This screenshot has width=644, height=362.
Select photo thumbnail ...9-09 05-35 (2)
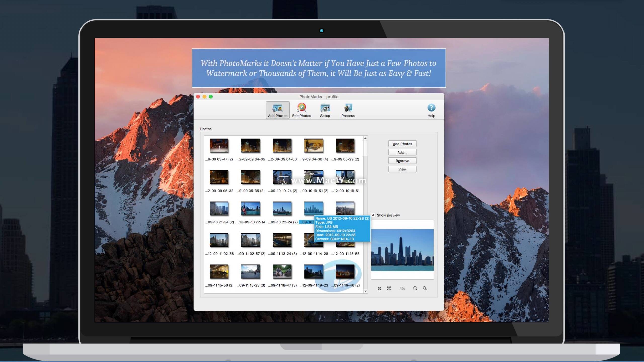coord(251,177)
